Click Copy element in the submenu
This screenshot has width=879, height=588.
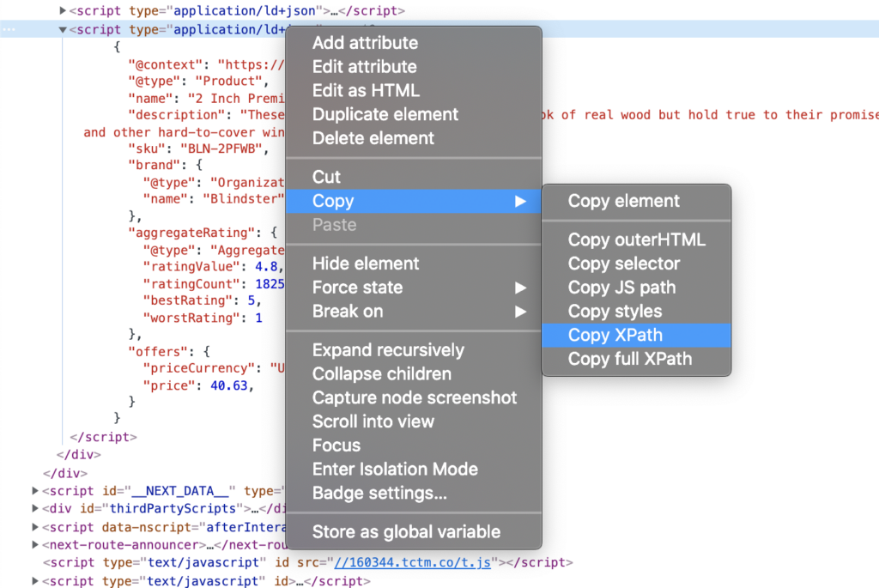pyautogui.click(x=623, y=201)
